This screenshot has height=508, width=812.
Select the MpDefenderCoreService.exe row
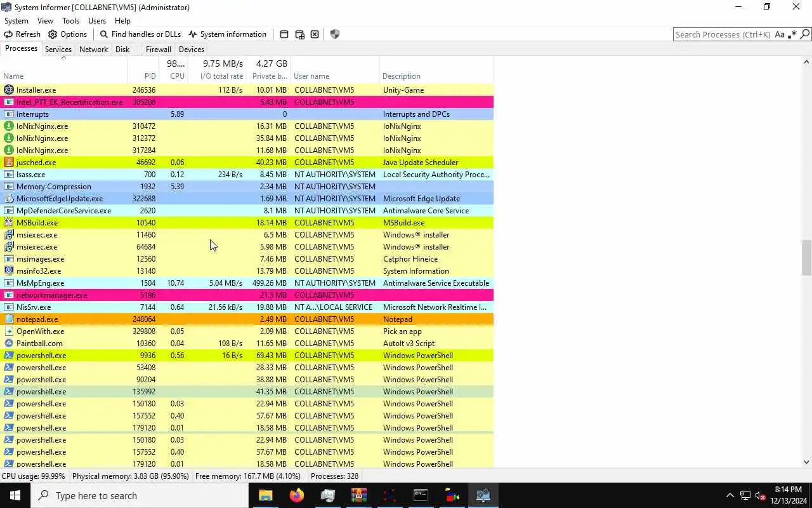click(247, 211)
